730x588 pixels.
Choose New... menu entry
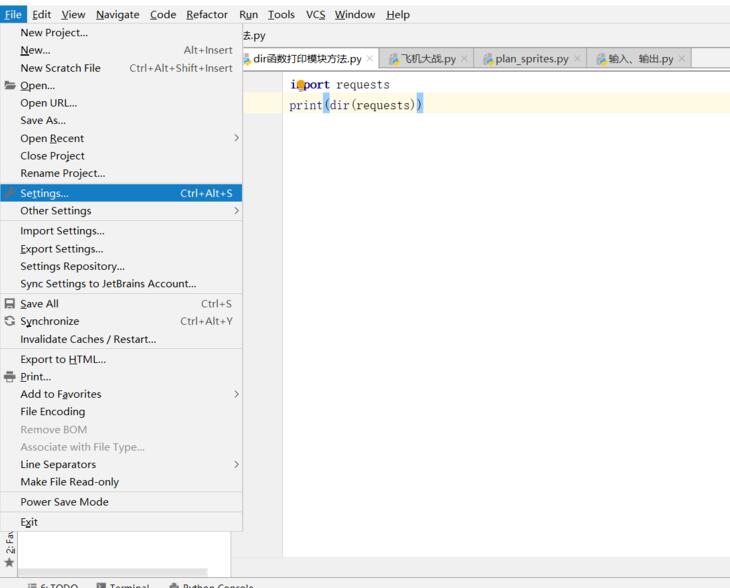click(x=121, y=50)
